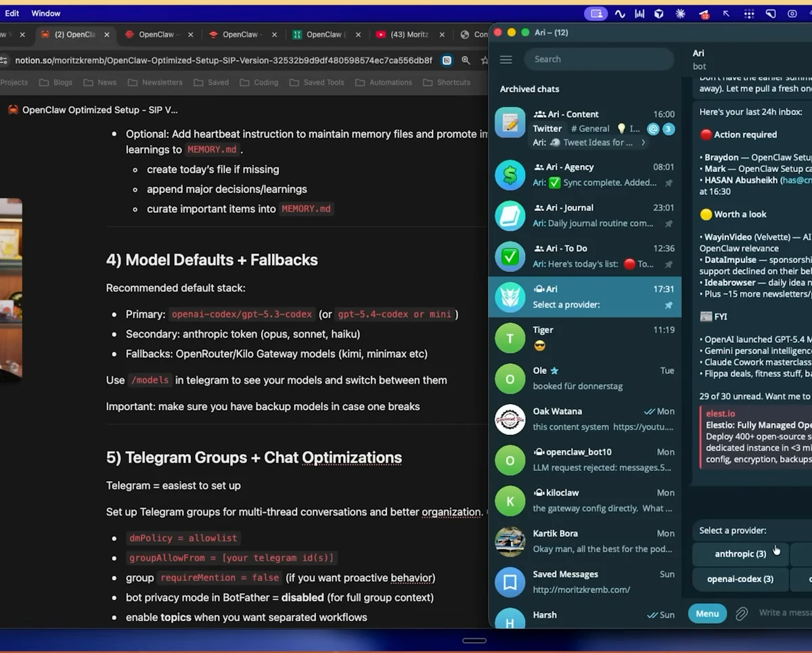The height and width of the screenshot is (653, 812).
Task: Click the purple extension icon beside the URL
Action: coord(447,60)
